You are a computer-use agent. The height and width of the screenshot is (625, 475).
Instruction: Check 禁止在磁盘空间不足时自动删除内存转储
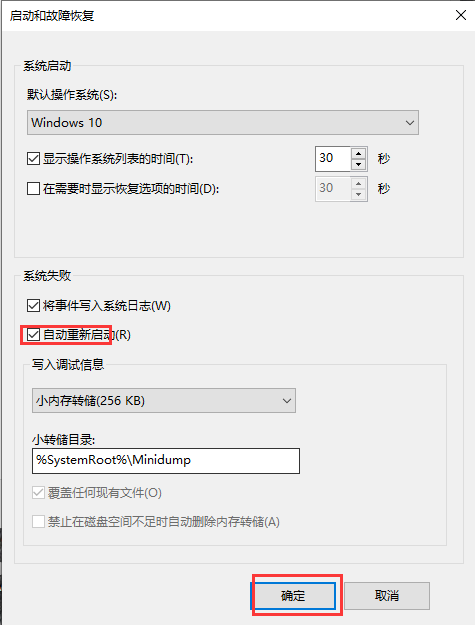[38, 521]
